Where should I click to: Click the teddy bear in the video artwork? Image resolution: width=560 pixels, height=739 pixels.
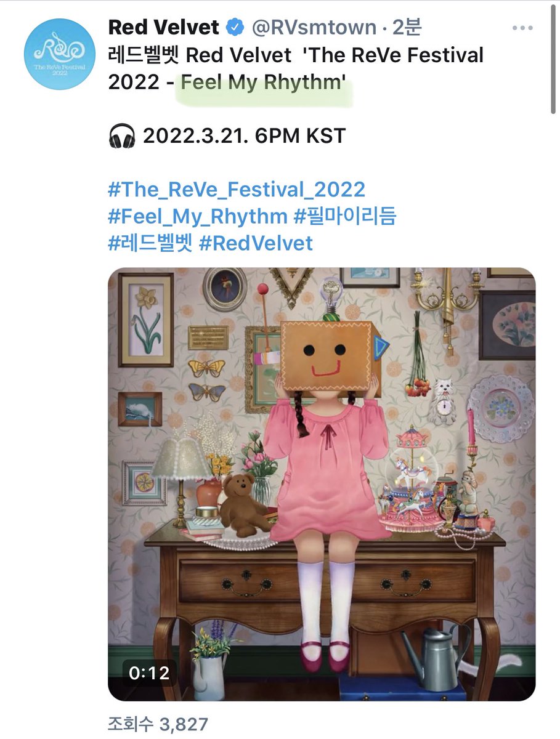click(x=243, y=504)
